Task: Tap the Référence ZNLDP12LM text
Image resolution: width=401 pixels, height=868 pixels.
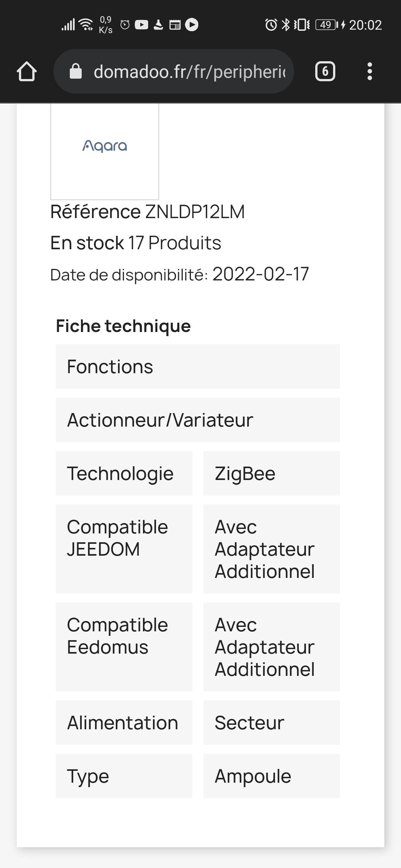Action: 147,212
